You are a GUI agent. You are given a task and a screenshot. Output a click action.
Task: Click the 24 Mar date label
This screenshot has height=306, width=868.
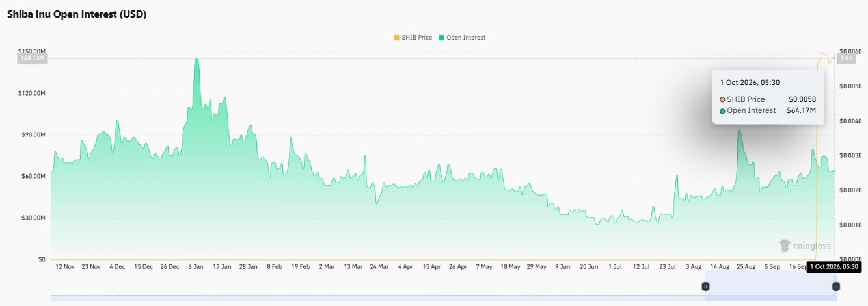[379, 266]
